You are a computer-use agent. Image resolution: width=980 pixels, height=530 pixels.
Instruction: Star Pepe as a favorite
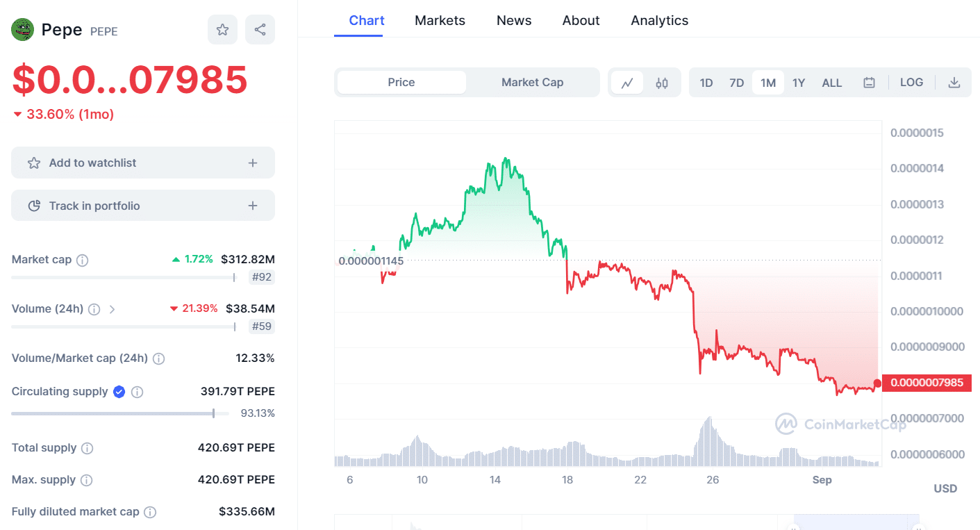[x=222, y=30]
